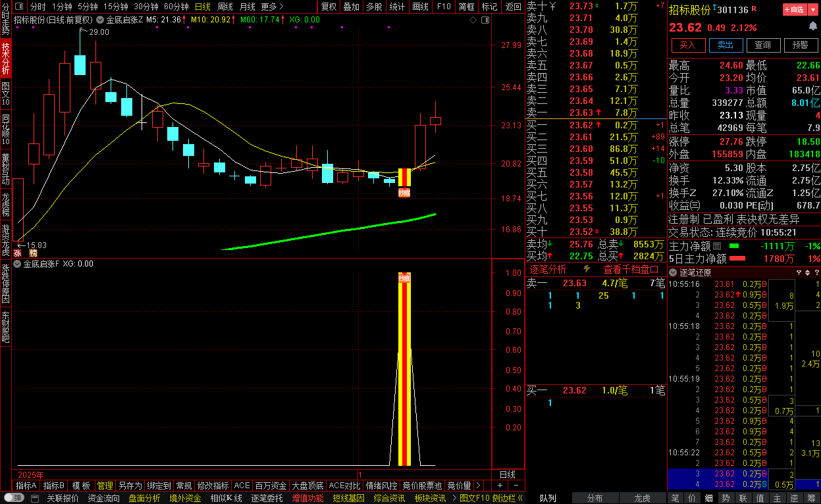Image resolution: width=821 pixels, height=504 pixels.
Task: Click the 画线 drawing toolbar button
Action: [x=420, y=7]
